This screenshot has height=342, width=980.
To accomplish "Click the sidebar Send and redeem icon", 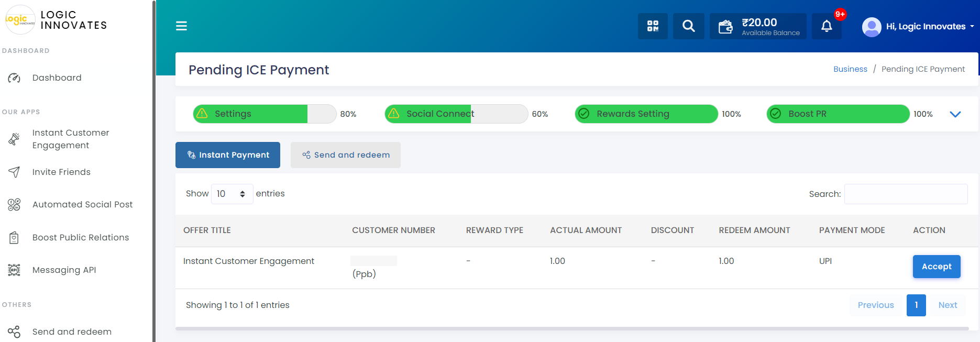I will (14, 332).
